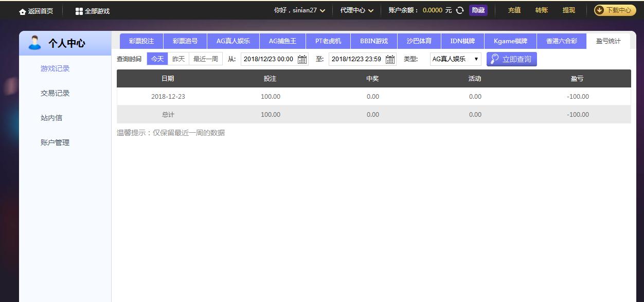Click the download icon in 下载中心

[x=600, y=10]
